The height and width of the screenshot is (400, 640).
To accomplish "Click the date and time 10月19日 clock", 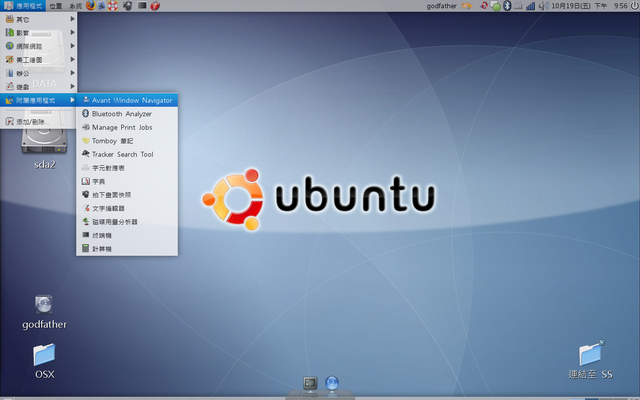I will pyautogui.click(x=589, y=6).
